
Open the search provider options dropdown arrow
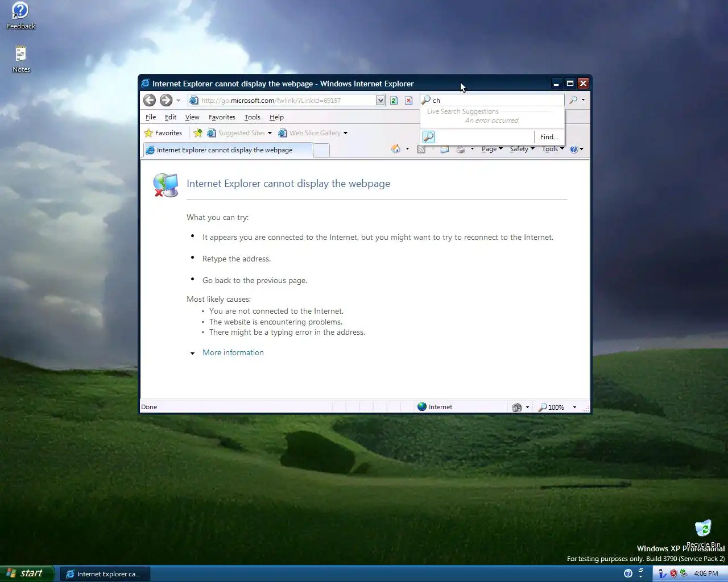[x=583, y=100]
